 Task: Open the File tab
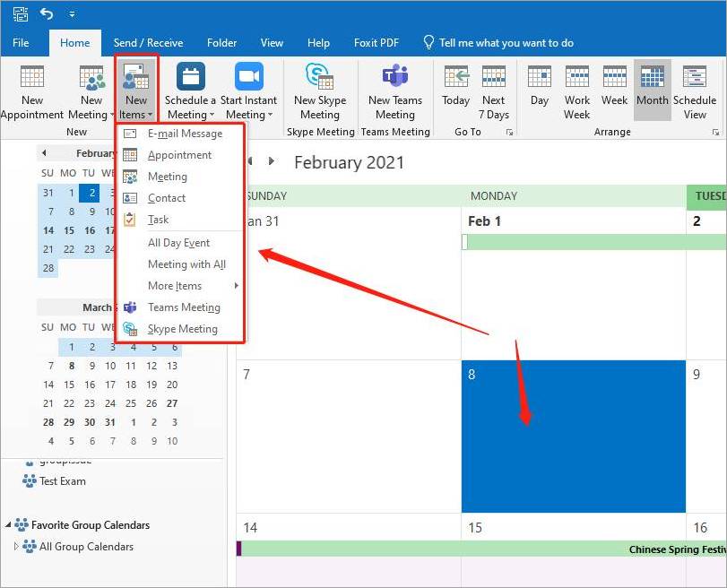pos(21,42)
